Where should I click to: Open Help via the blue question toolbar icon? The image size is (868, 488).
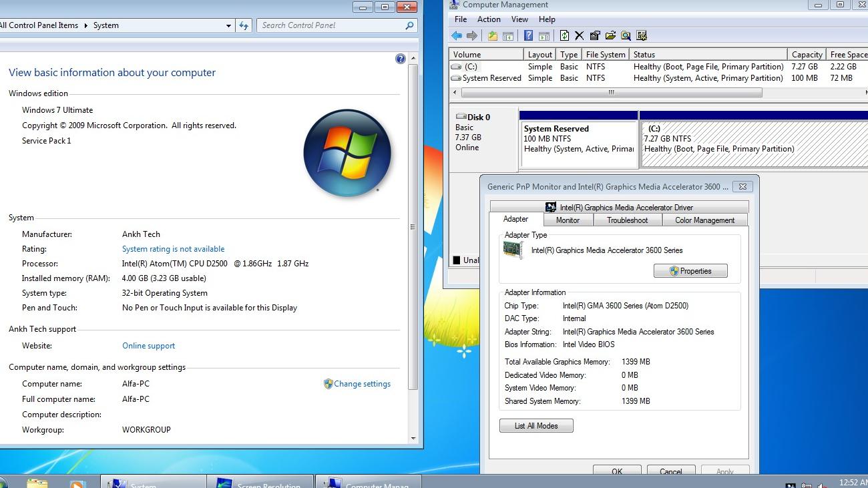tap(529, 36)
